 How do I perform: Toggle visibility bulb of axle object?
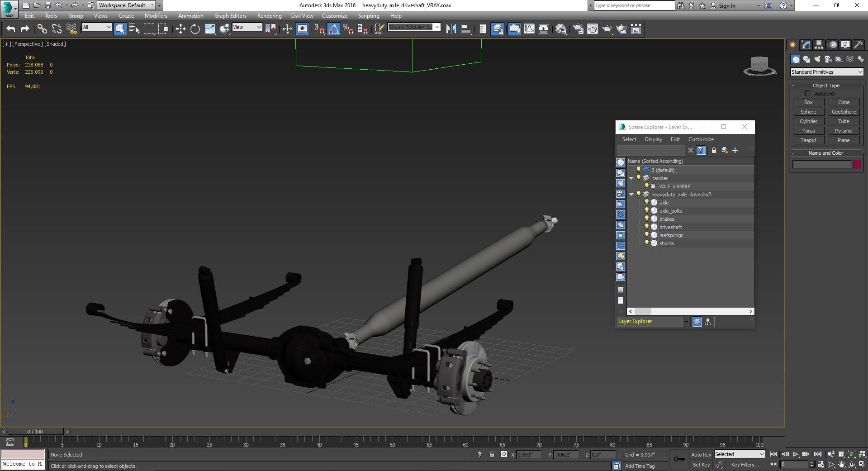(647, 202)
